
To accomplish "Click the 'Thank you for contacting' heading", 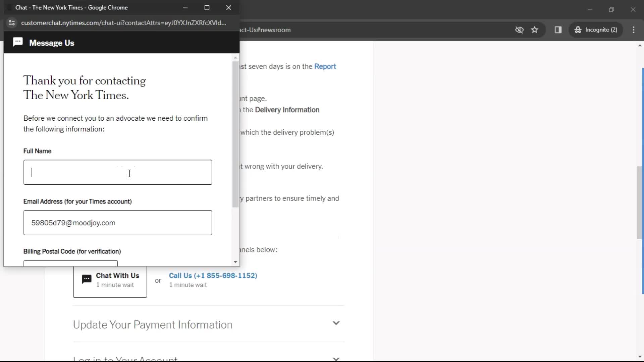I will pyautogui.click(x=85, y=88).
